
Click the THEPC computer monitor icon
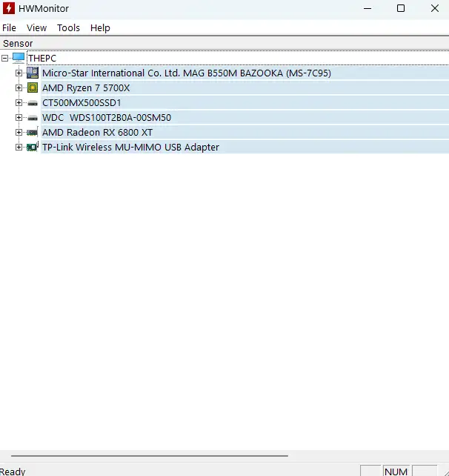click(19, 58)
